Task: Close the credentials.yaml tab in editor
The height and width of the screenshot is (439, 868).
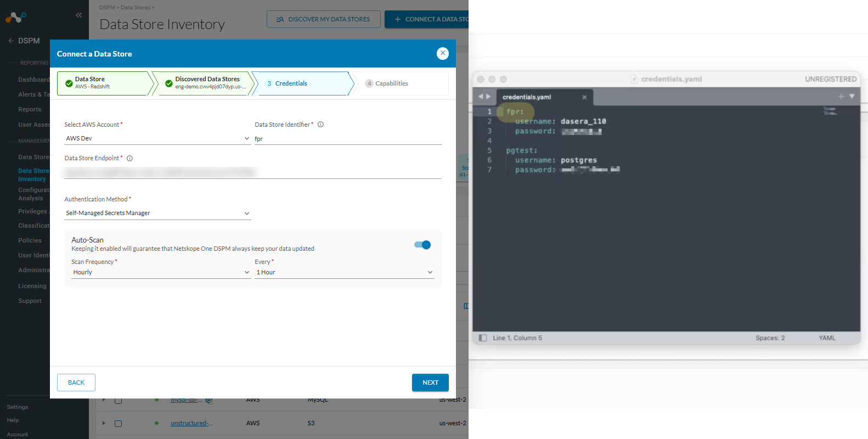Action: click(584, 97)
